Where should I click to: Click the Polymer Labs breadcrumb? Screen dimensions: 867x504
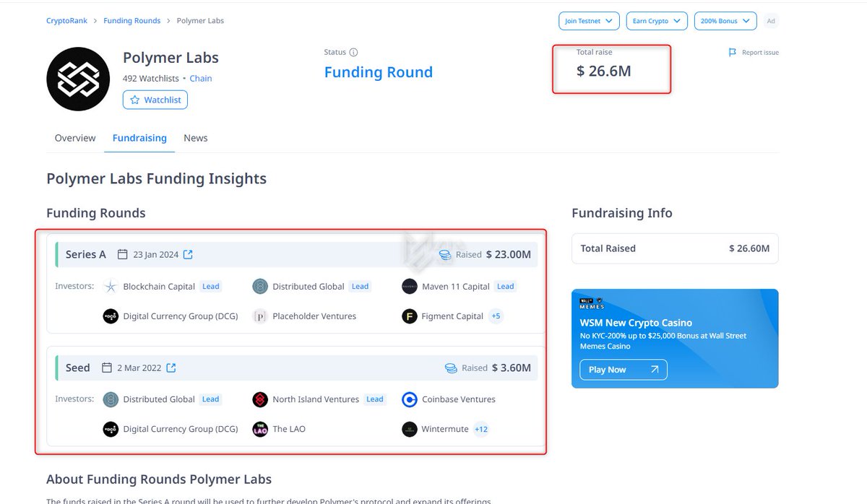[200, 21]
